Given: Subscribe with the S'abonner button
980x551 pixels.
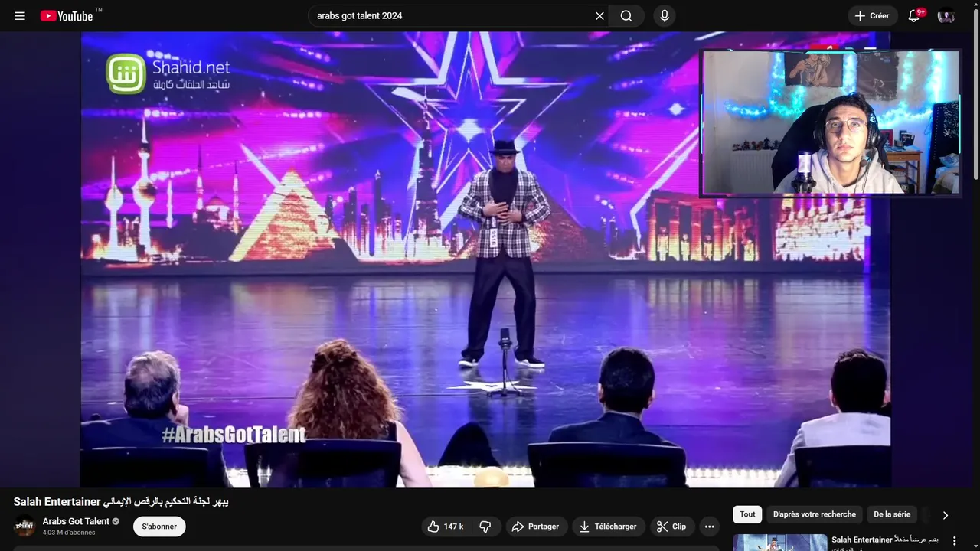Looking at the screenshot, I should pos(159,527).
